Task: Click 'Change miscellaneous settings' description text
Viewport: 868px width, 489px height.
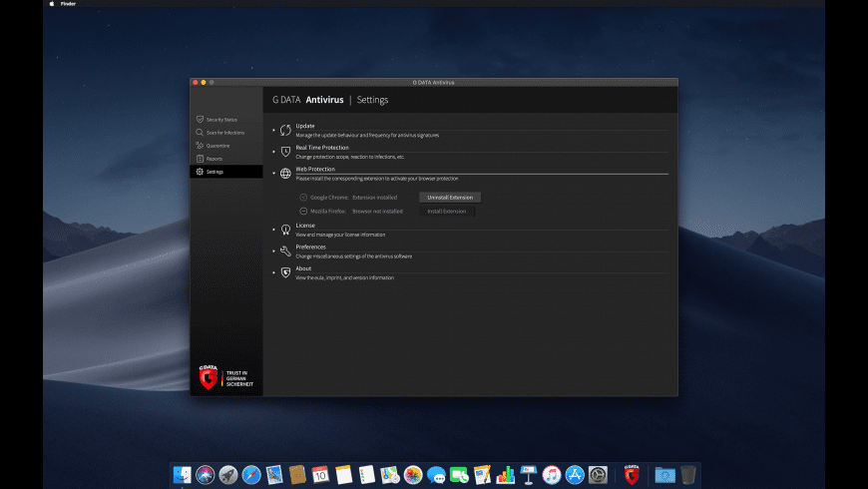Action: coord(354,256)
